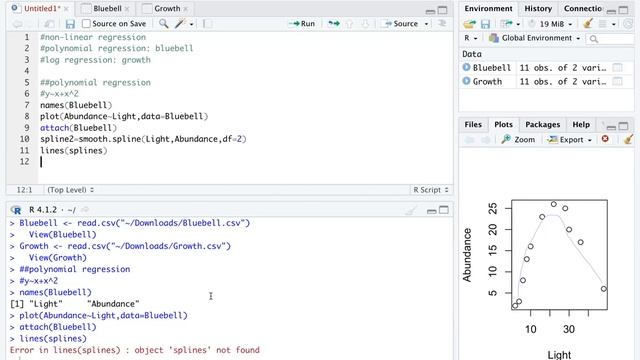Toggle the Source on Save checkbox
The height and width of the screenshot is (360, 640).
click(86, 24)
